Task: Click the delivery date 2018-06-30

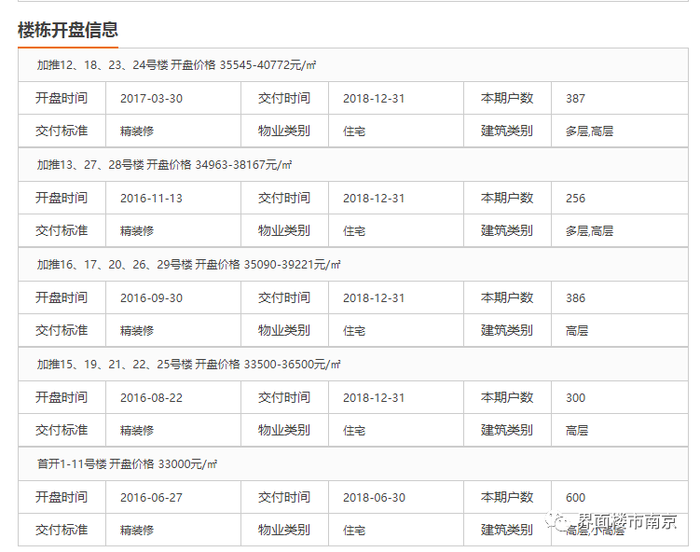Action: [374, 497]
